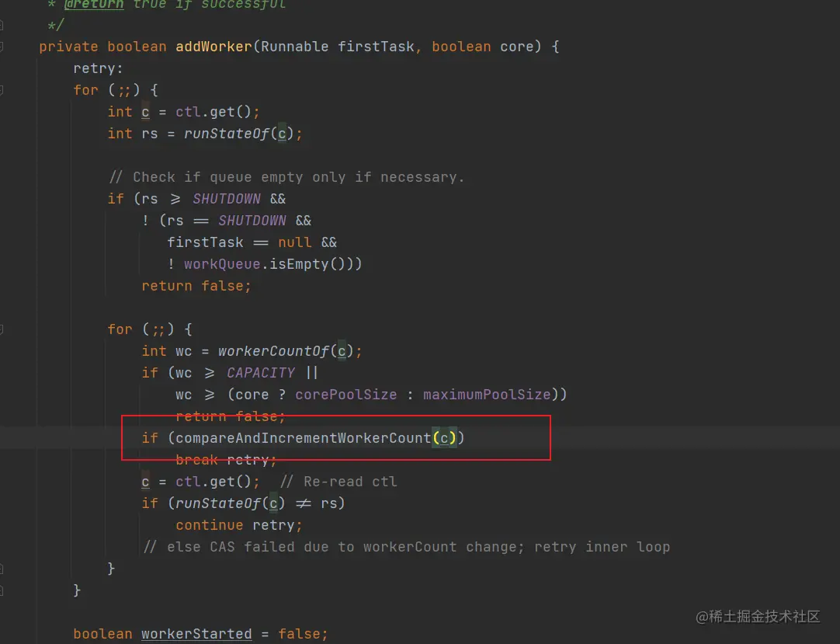Click the '// Re-read ctl' comment
The image size is (840, 644).
(x=338, y=482)
